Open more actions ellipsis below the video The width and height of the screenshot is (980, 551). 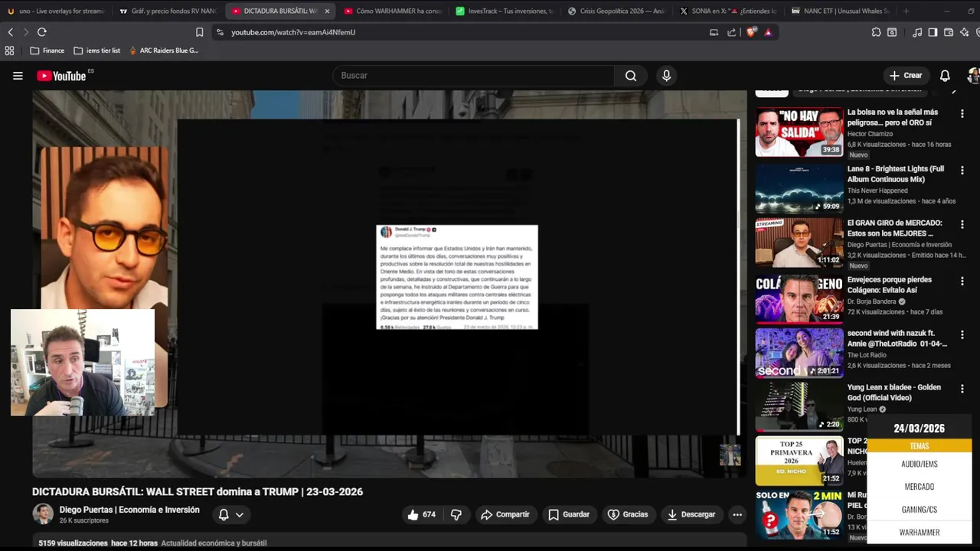click(737, 515)
